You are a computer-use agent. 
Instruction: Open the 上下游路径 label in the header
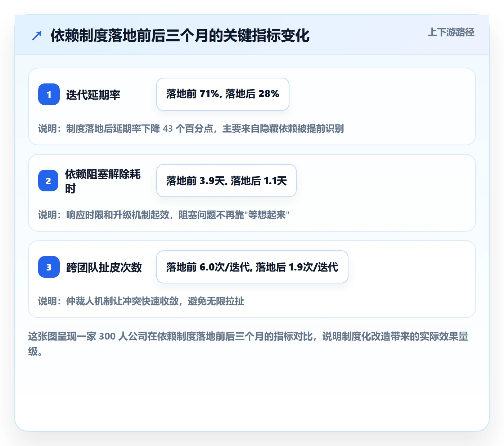click(451, 32)
